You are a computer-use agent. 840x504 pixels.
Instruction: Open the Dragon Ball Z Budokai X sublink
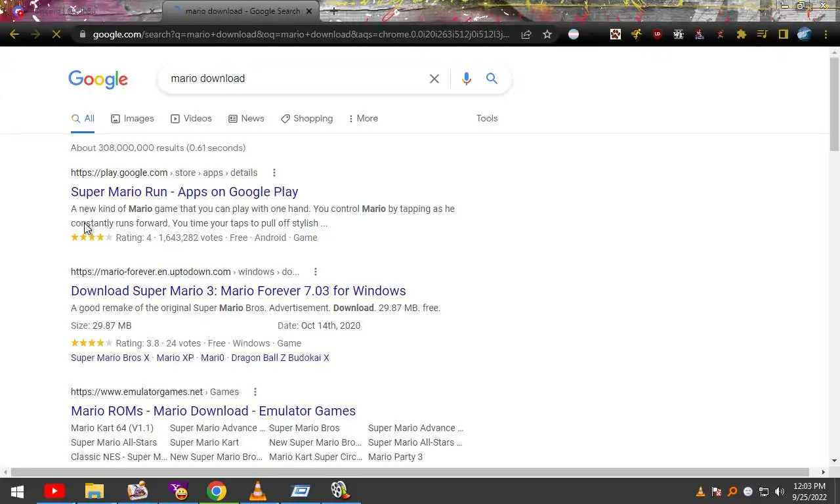click(280, 358)
